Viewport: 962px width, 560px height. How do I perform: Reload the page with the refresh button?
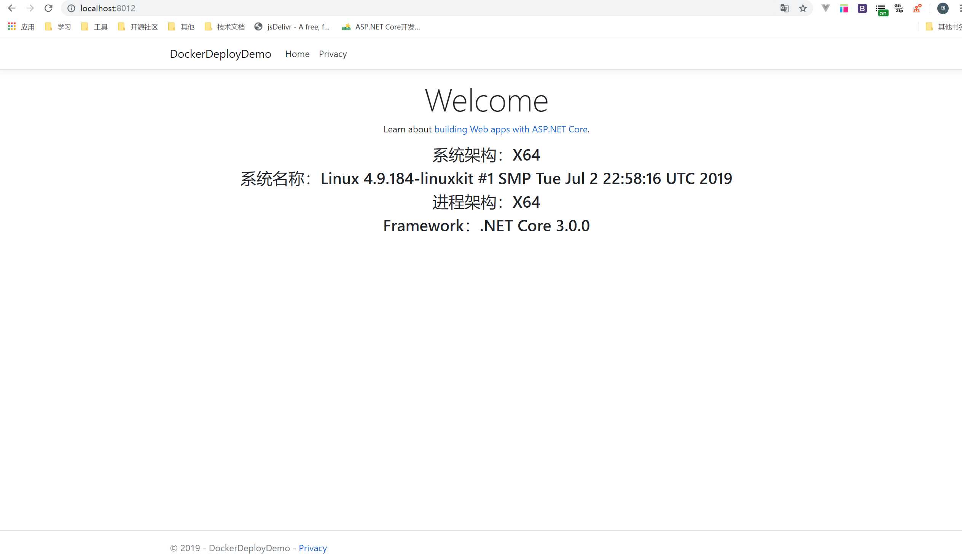click(48, 8)
